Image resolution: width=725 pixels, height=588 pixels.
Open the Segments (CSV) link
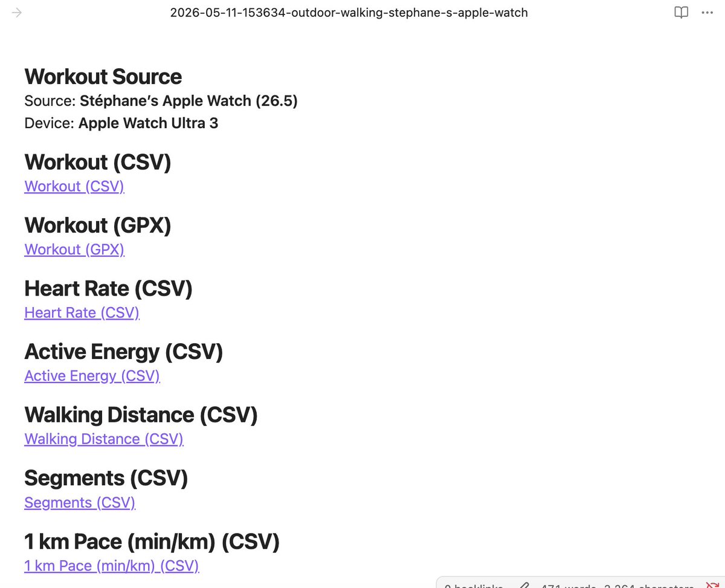tap(80, 503)
